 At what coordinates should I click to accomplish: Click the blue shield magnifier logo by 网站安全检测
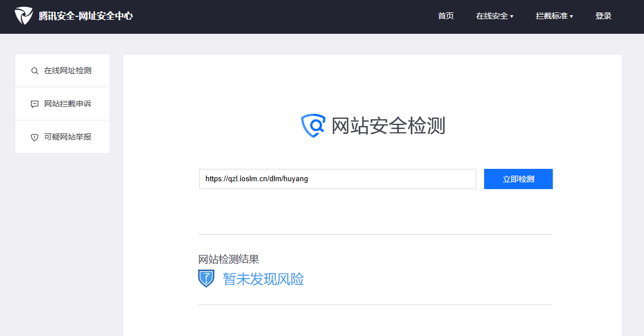[313, 126]
